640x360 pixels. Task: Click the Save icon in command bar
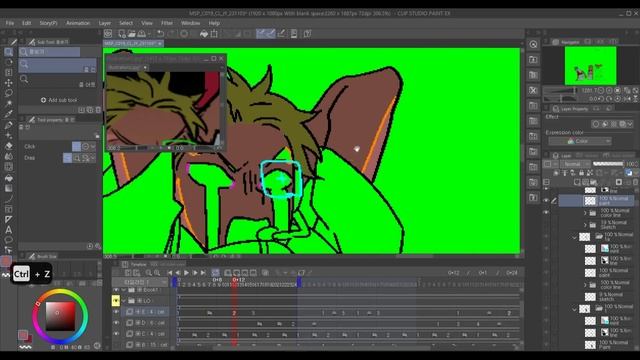142,34
